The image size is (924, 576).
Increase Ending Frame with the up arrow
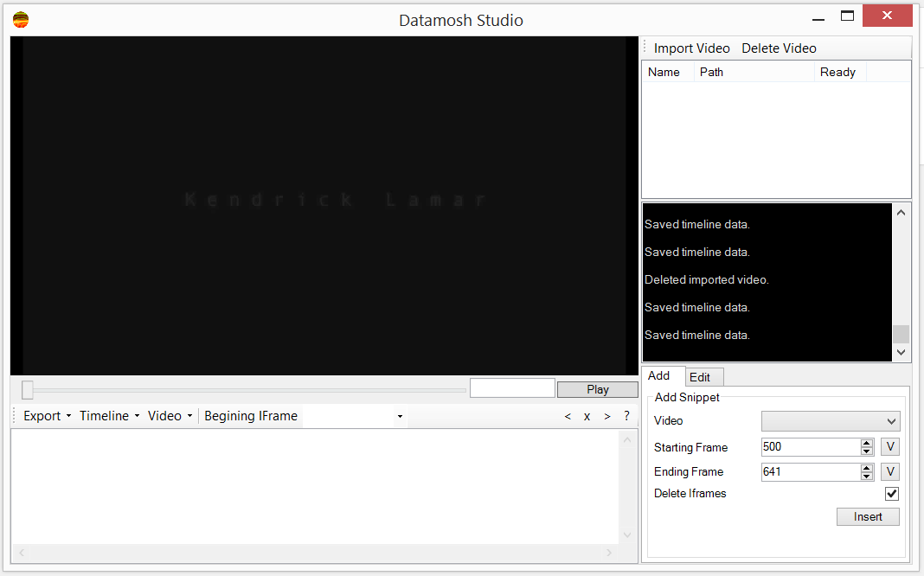pos(866,468)
